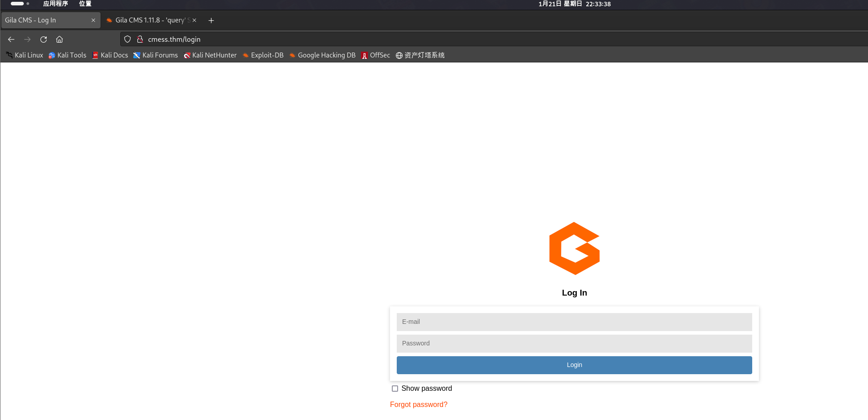Click the forward navigation arrow
Viewport: 868px width, 420px height.
tap(27, 40)
